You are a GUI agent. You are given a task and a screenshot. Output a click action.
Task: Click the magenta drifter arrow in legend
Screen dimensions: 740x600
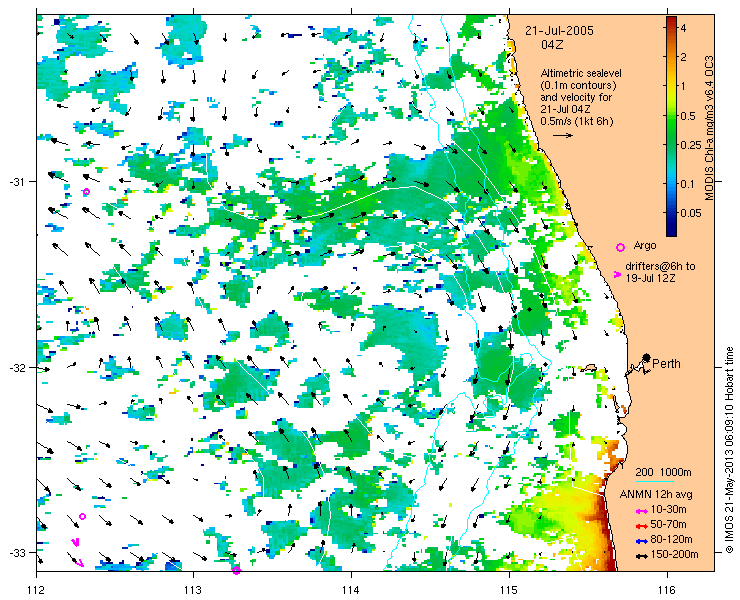click(617, 274)
